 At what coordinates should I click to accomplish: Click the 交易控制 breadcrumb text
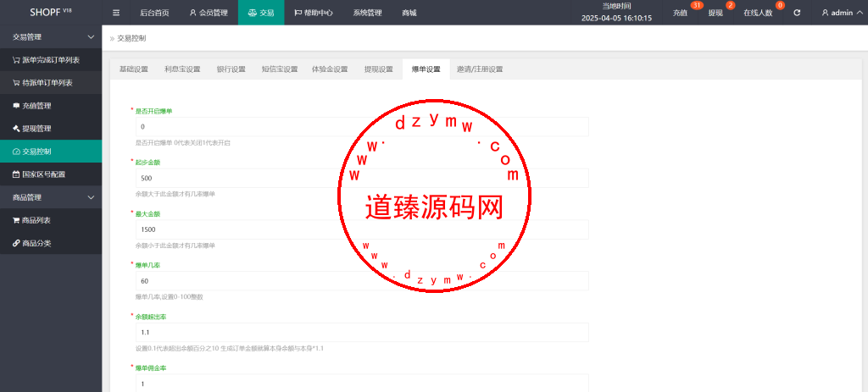click(x=131, y=39)
